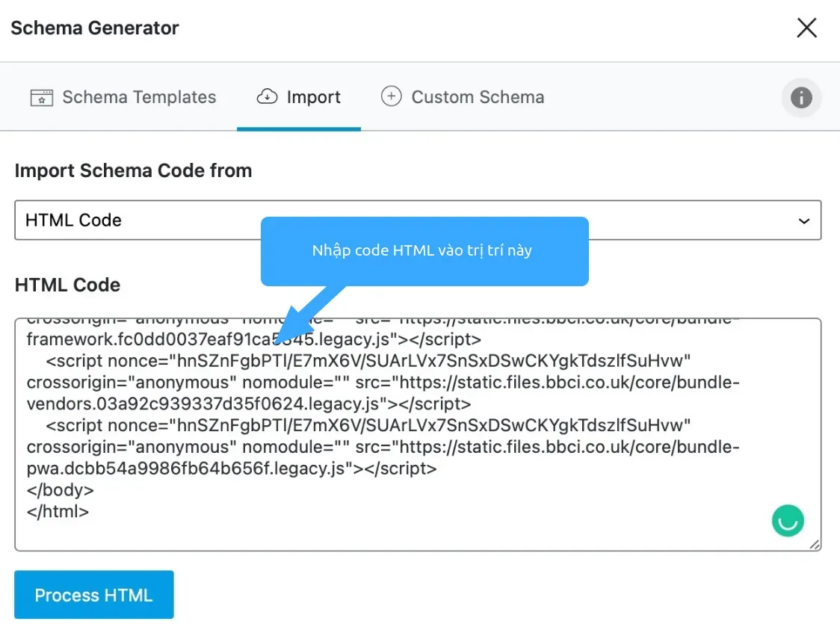Click the vendors.03a92c939337d35f0624.legacy.js line
This screenshot has height=624, width=840.
click(249, 404)
